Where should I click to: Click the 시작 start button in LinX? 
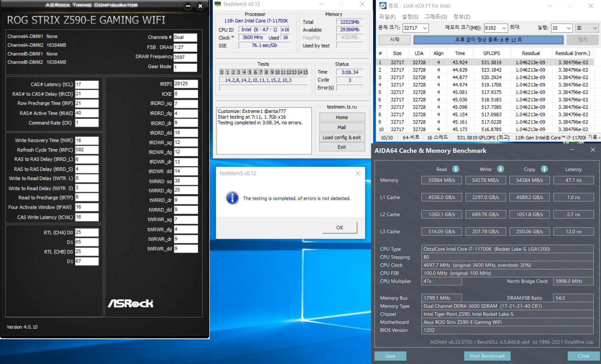[394, 40]
